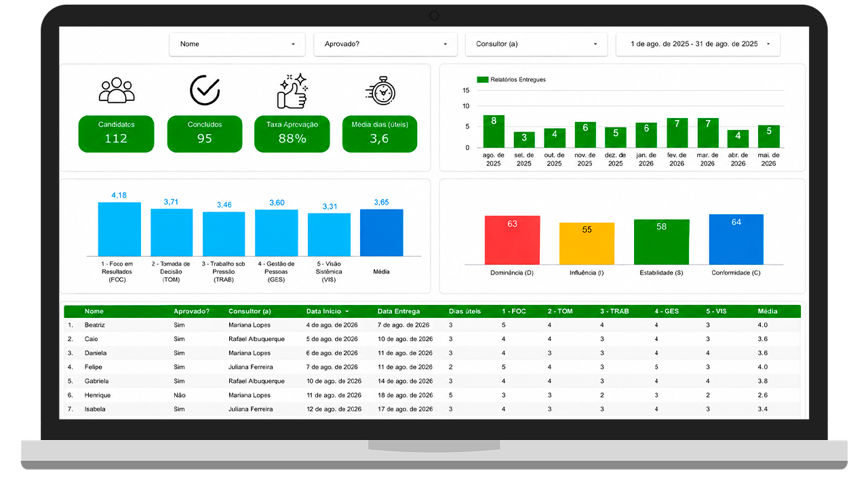The image size is (868, 488).
Task: Click the name Isabela in table
Action: pyautogui.click(x=95, y=409)
